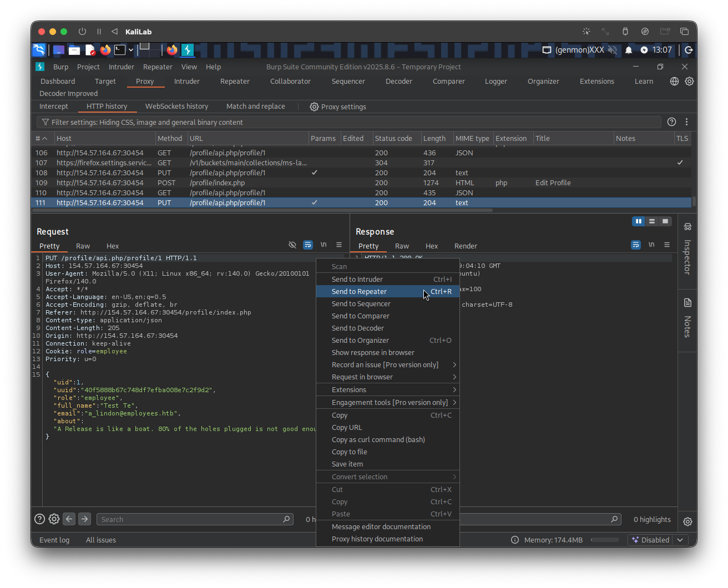Screen dimensions: 728x588
Task: Toggle show newline characters in Response
Action: [x=651, y=245]
